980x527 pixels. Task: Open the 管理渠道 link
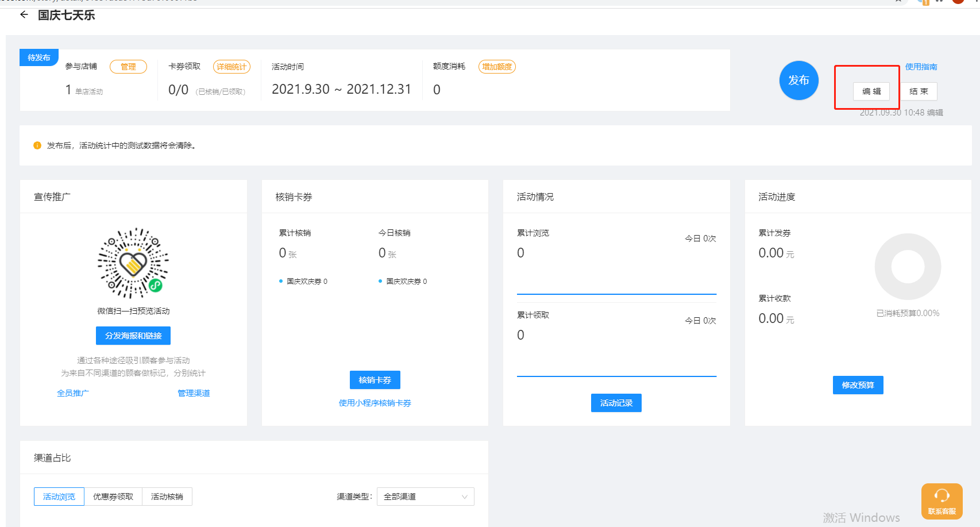point(194,393)
